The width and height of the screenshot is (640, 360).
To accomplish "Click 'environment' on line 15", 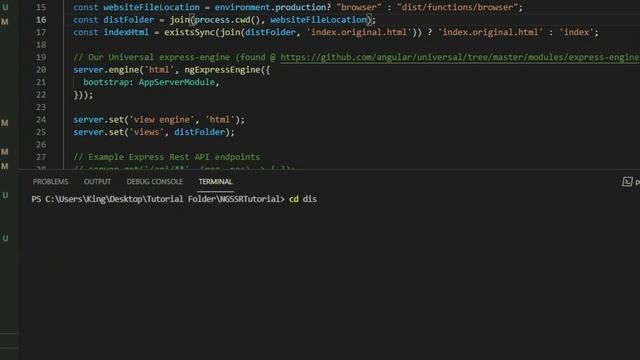I will pos(242,7).
